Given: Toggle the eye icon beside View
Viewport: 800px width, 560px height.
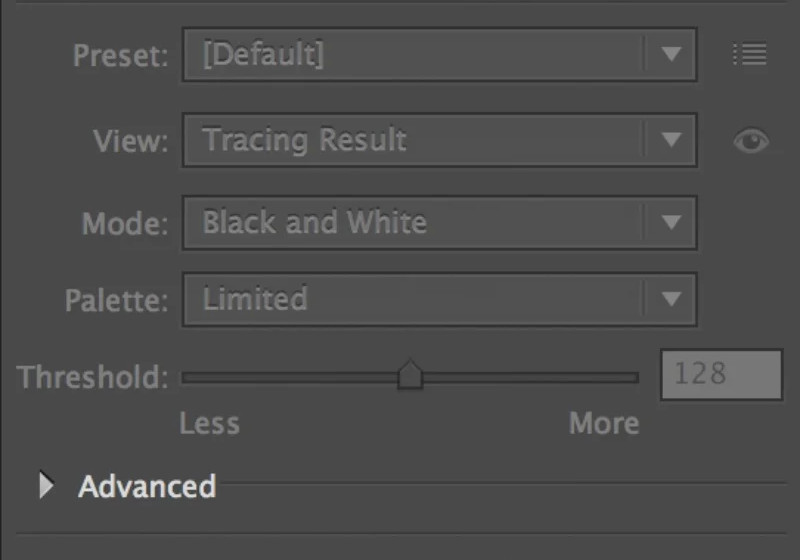Looking at the screenshot, I should tap(751, 141).
